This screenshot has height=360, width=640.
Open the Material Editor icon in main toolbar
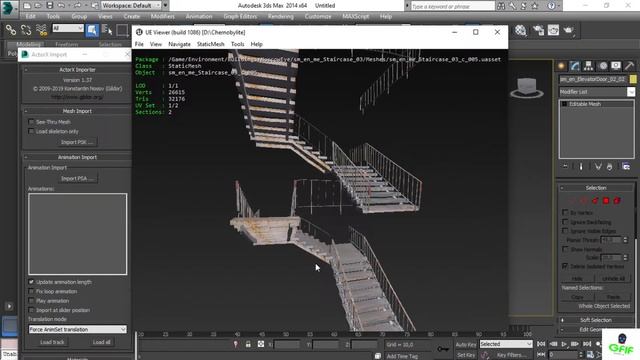click(x=521, y=30)
